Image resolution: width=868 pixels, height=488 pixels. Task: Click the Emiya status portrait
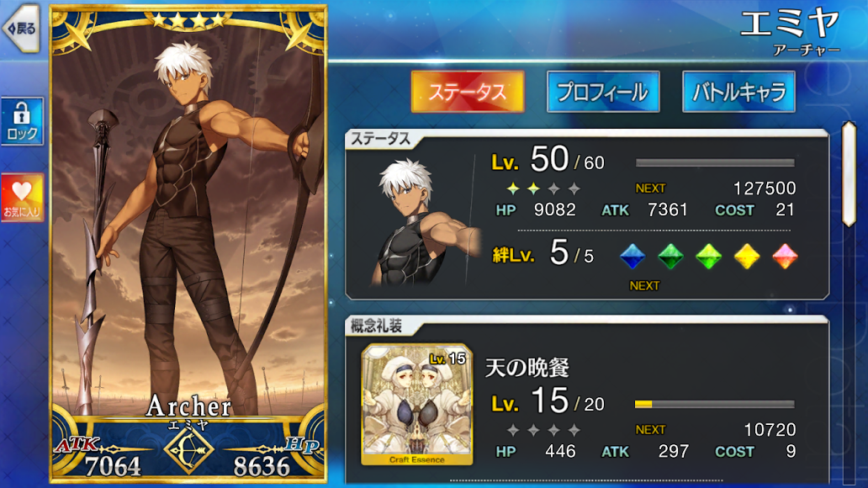425,220
